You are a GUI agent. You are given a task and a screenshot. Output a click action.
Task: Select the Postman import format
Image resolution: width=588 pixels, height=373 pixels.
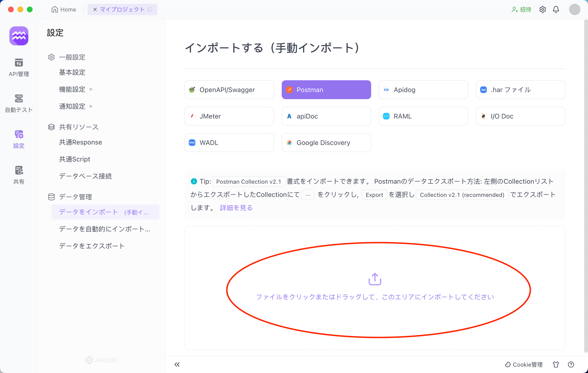(x=326, y=90)
